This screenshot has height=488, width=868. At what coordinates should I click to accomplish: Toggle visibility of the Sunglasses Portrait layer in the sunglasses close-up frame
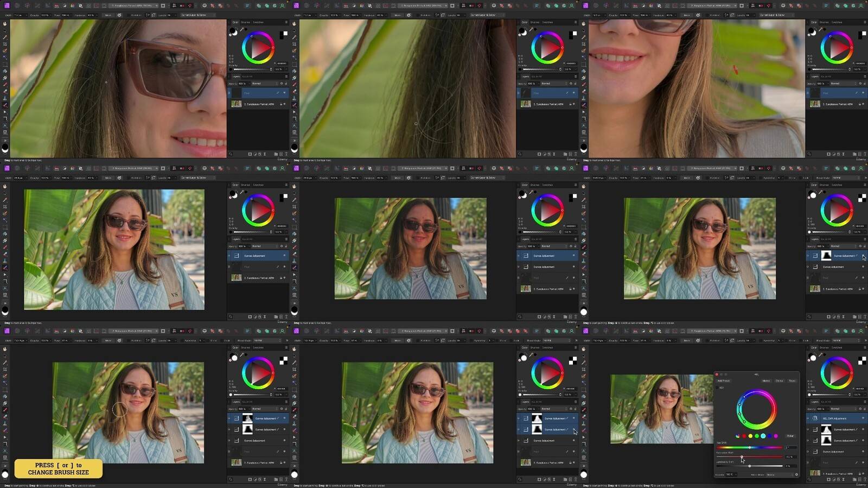(x=284, y=104)
